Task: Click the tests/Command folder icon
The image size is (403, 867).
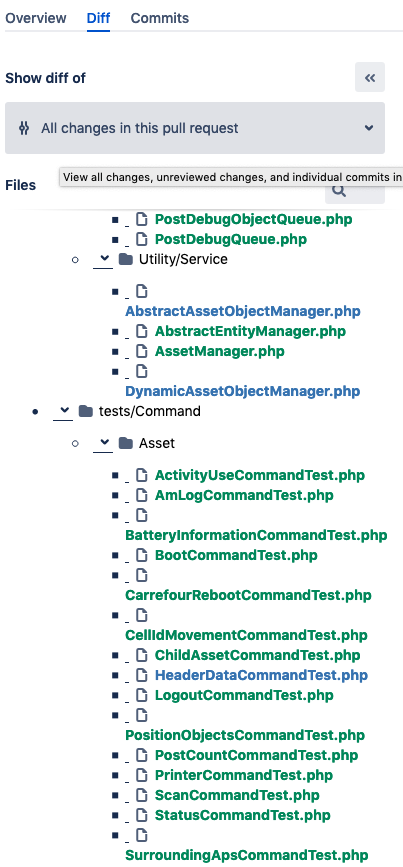Action: 86,411
